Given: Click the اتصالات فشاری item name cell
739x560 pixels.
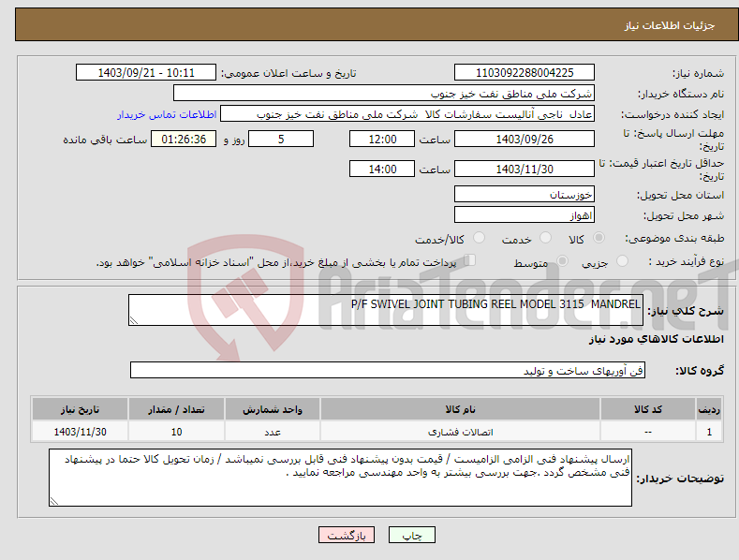Looking at the screenshot, I should (x=460, y=432).
